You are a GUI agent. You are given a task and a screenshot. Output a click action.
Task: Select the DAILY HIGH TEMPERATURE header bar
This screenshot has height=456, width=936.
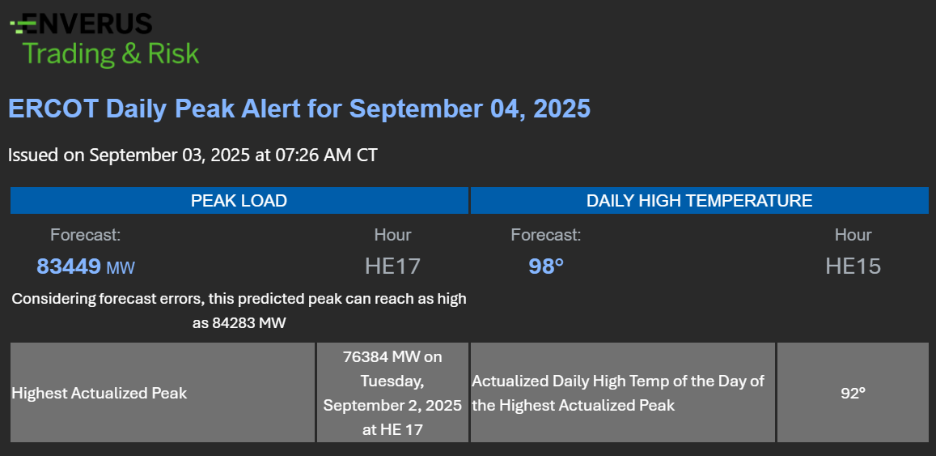[699, 201]
